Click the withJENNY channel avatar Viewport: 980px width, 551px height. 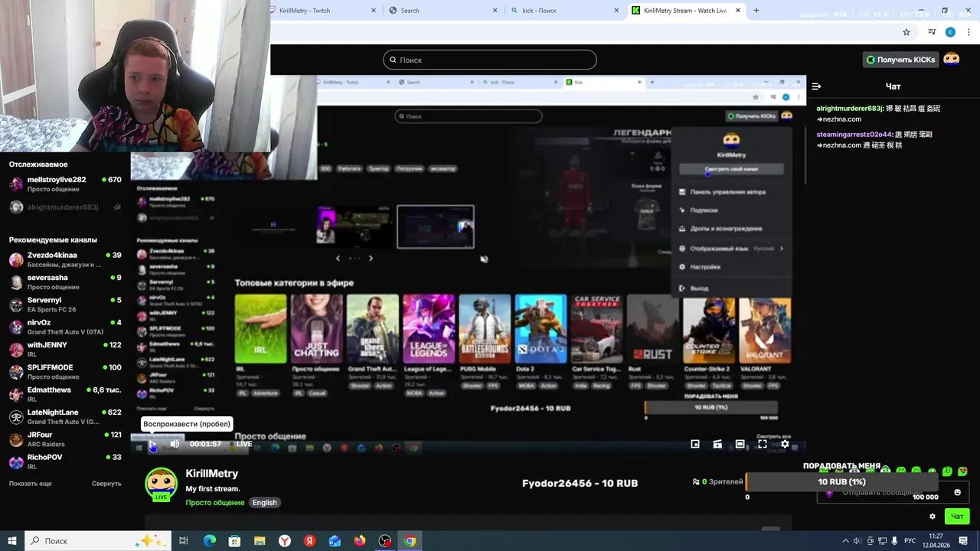[x=16, y=349]
